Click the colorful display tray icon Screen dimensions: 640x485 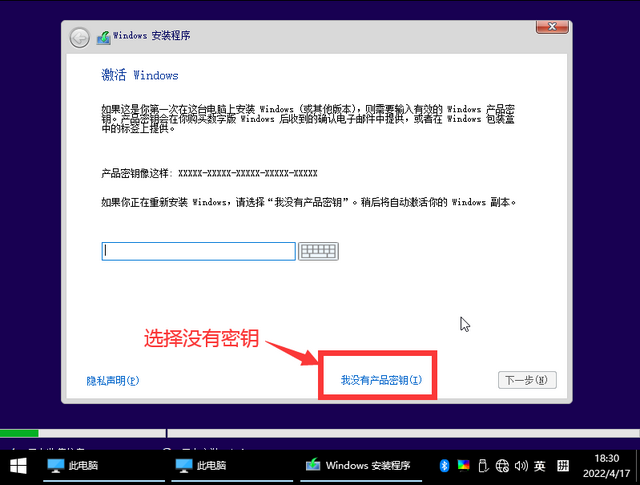coord(463,465)
